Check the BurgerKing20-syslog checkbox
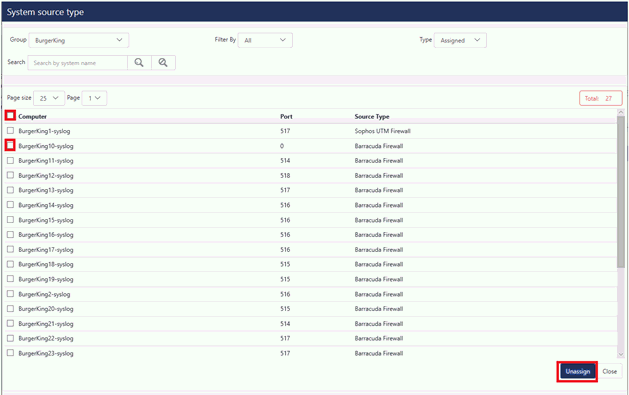The image size is (629, 395). pyautogui.click(x=10, y=309)
